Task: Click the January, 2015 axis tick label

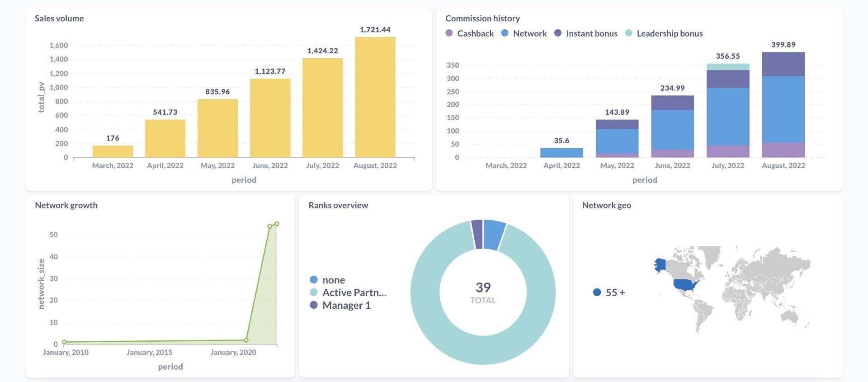Action: [149, 352]
